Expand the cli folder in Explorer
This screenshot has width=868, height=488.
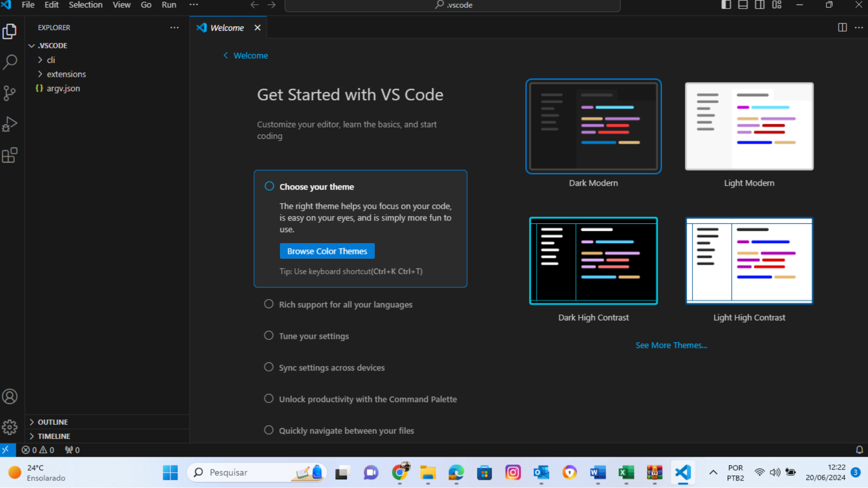tap(51, 60)
